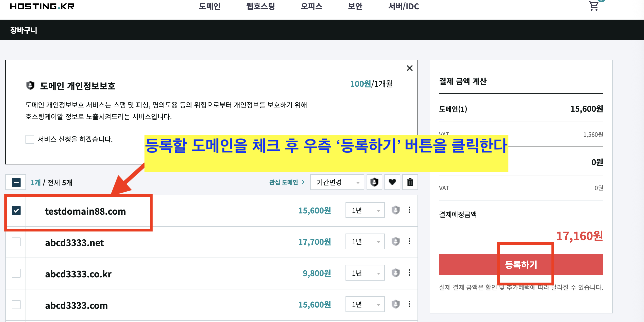Open the 도메인 menu
The image size is (644, 322).
pos(210,7)
